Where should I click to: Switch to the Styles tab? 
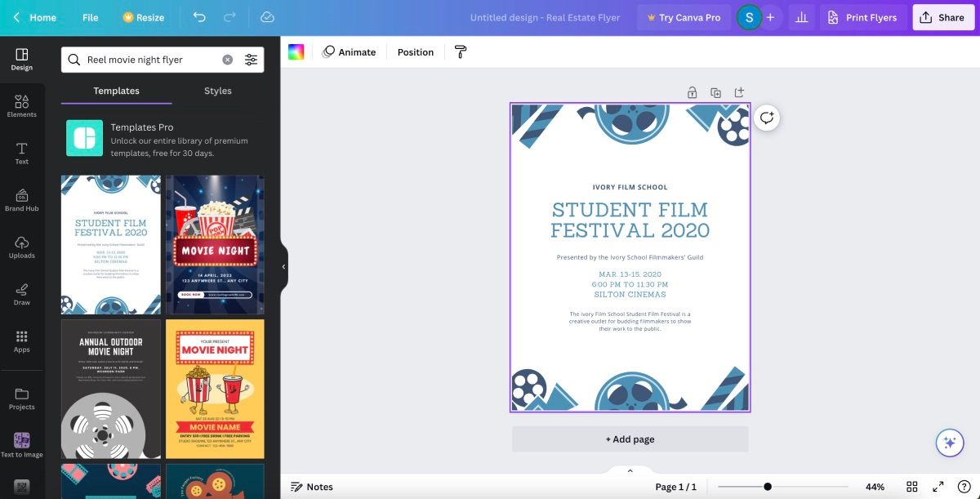click(217, 91)
